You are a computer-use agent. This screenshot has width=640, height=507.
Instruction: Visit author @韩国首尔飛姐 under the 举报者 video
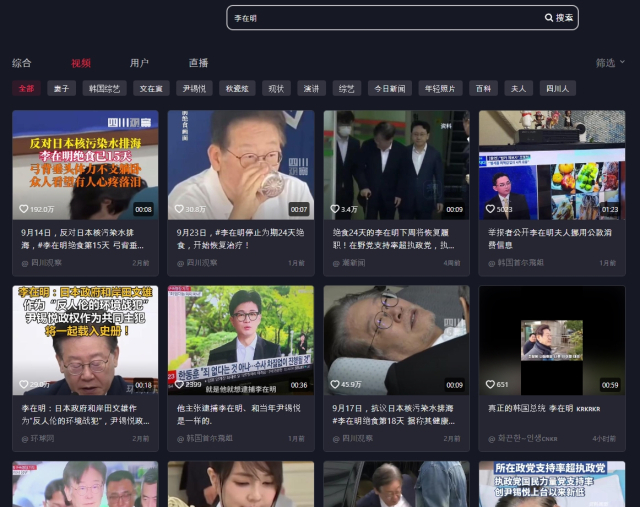click(516, 263)
